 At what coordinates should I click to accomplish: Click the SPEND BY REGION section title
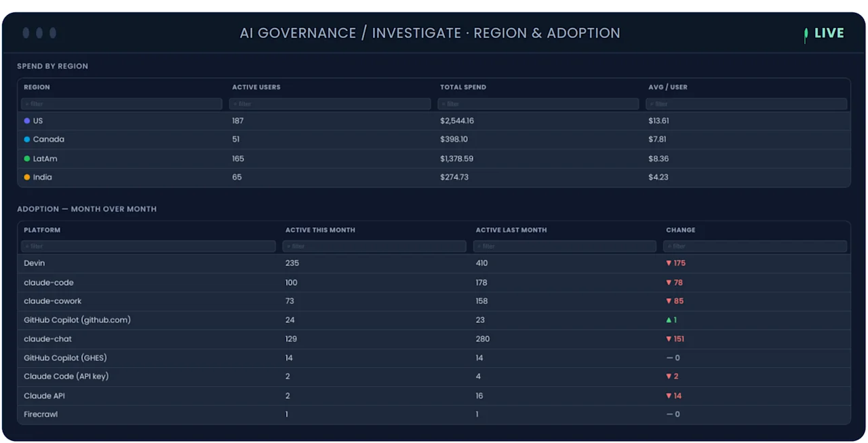point(53,66)
